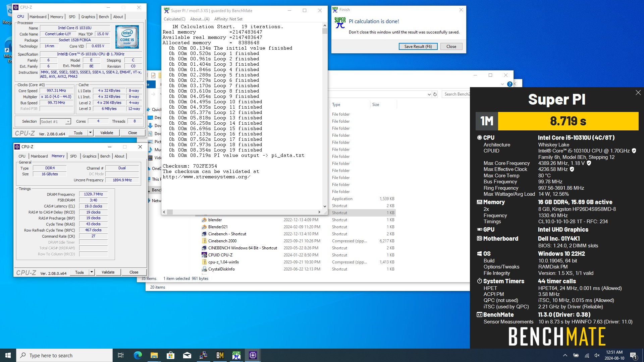Click Close in the Memory CPU-Z window

click(134, 272)
